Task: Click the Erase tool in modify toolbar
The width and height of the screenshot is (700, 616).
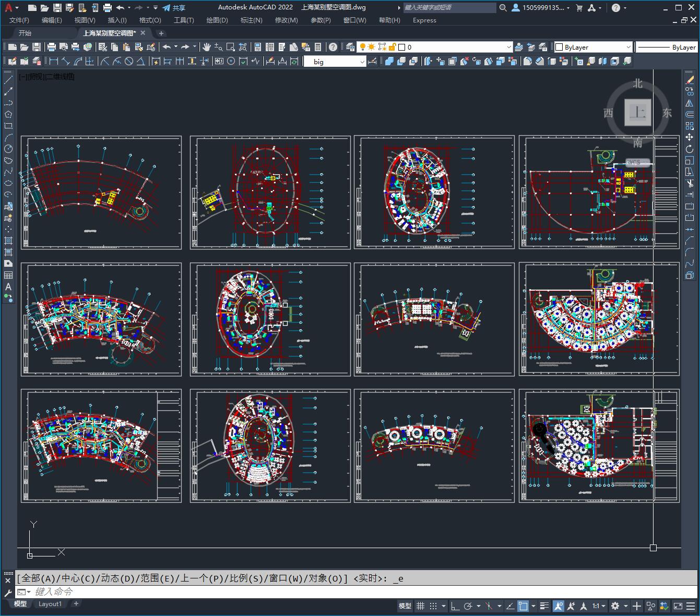Action: (690, 80)
